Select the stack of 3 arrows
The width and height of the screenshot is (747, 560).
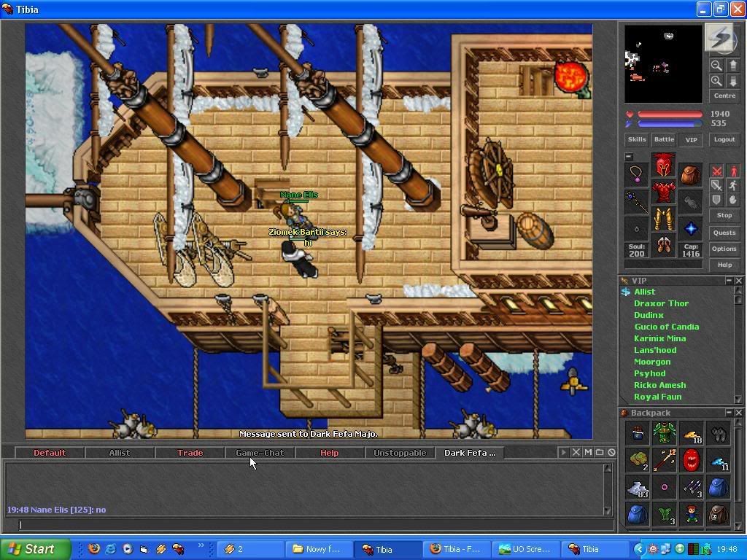pos(692,487)
